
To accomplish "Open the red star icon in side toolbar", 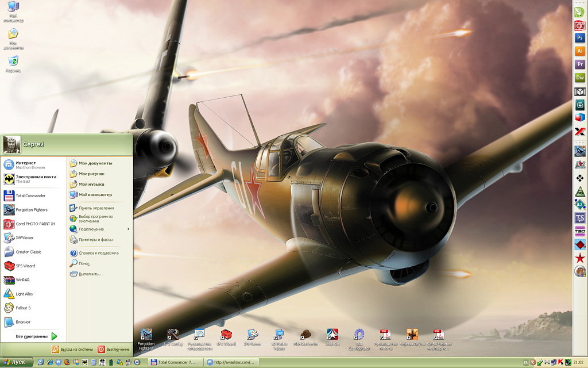I will coord(580,258).
